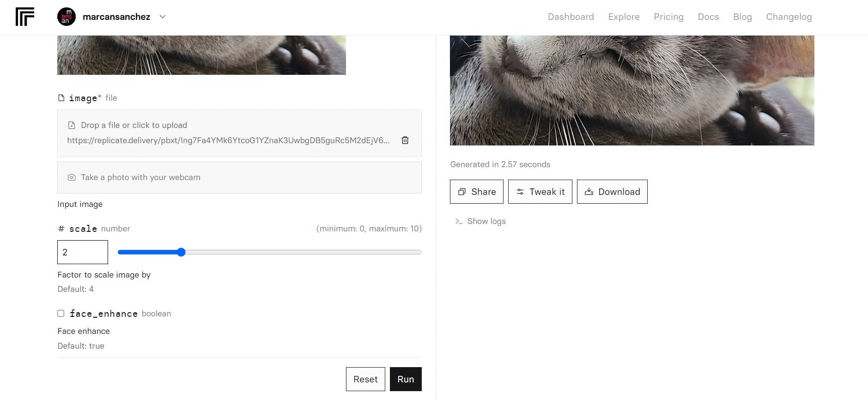Open the Changelog link
868x399 pixels.
789,17
